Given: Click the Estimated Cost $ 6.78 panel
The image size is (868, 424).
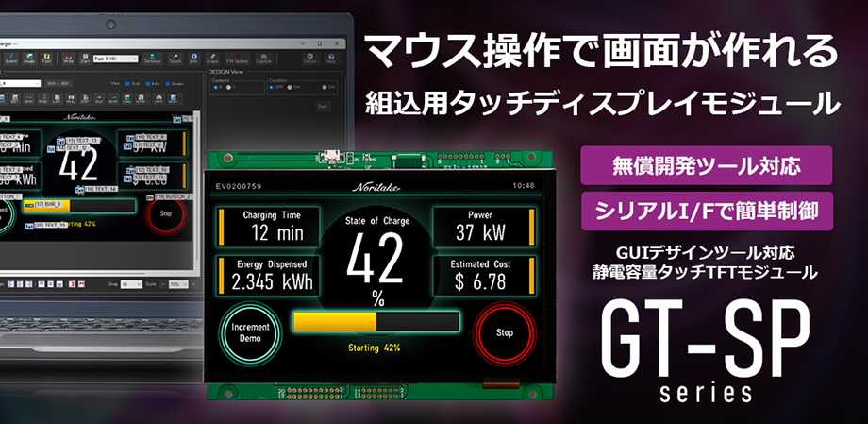Looking at the screenshot, I should point(484,275).
